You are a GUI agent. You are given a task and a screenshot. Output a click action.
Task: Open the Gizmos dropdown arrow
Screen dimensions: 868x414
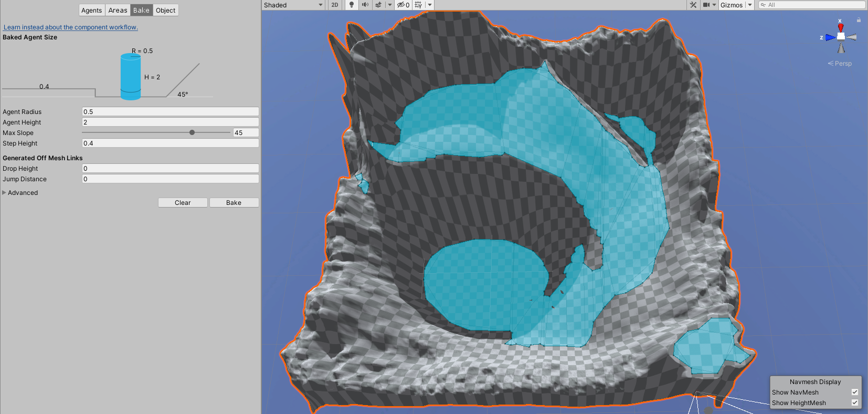[x=750, y=5]
